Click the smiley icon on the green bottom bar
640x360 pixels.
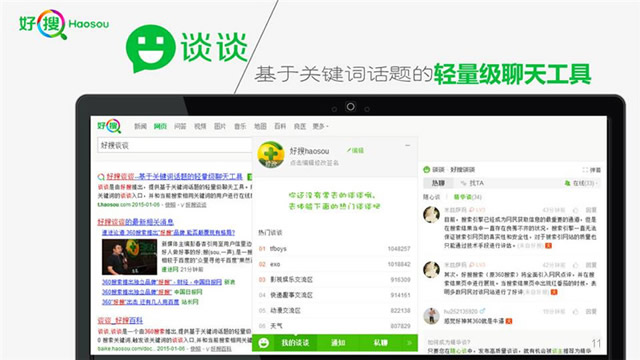264,343
